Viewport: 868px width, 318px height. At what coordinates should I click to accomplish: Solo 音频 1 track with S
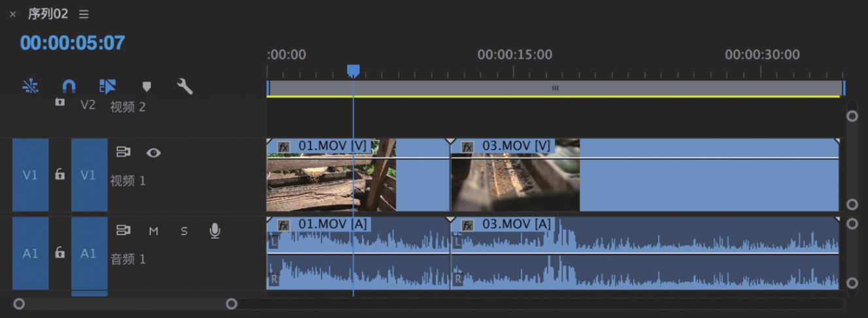[184, 231]
